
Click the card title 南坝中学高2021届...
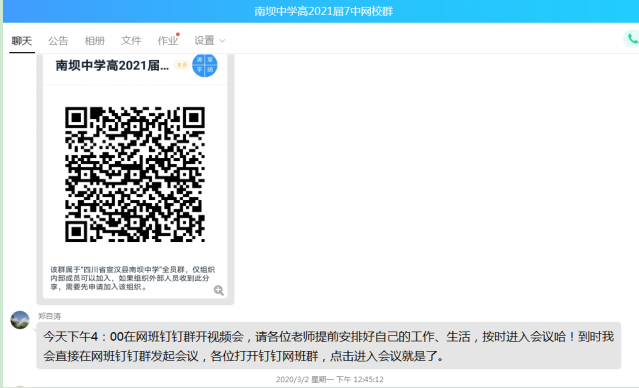pos(112,65)
